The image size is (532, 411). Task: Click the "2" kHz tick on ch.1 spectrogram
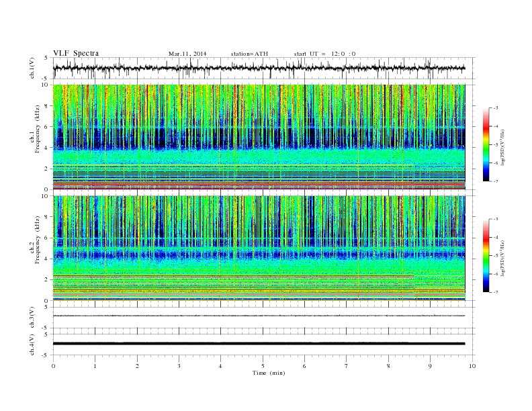coord(47,169)
